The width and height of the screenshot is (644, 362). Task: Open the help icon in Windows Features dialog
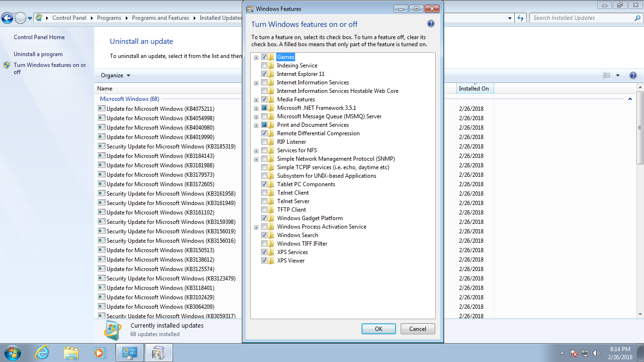point(430,24)
